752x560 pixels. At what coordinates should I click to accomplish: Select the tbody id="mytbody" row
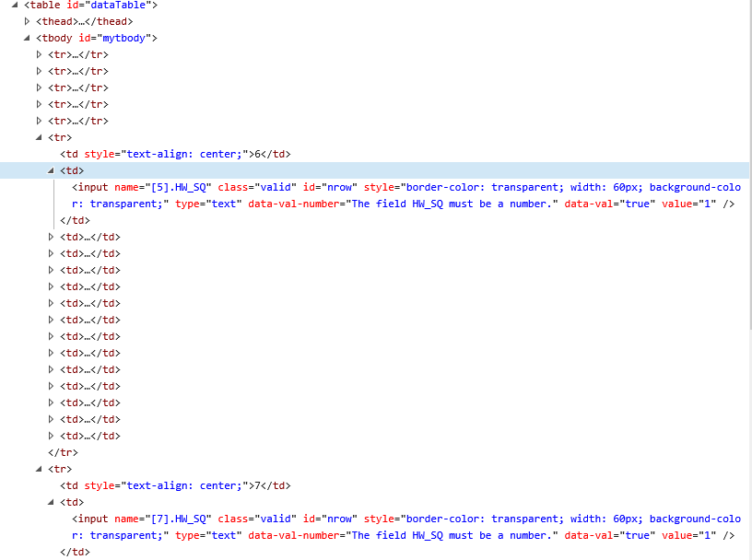[97, 38]
